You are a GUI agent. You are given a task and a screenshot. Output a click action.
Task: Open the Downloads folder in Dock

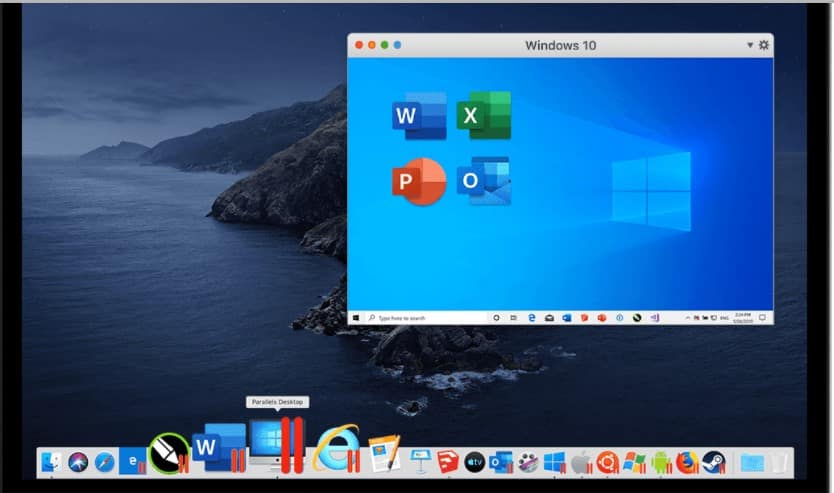[x=752, y=463]
